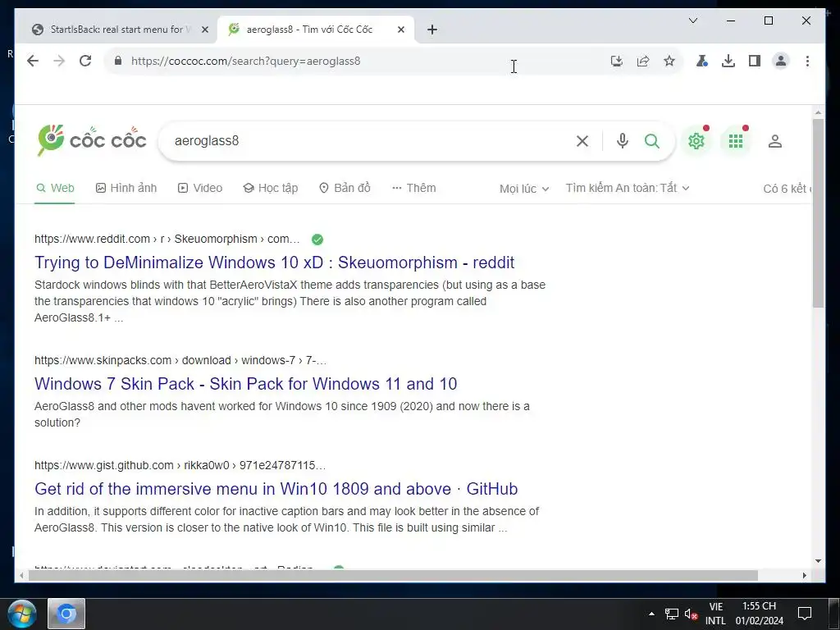Submit search with magnifier icon

(652, 141)
